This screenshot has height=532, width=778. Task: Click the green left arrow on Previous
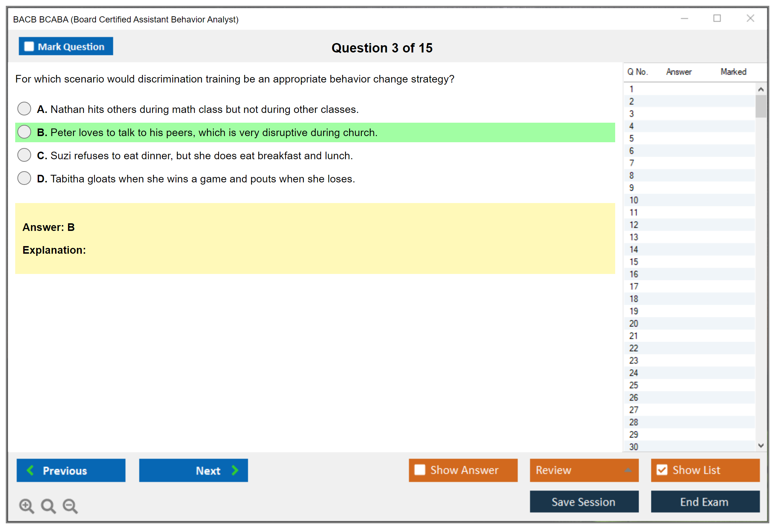point(30,470)
